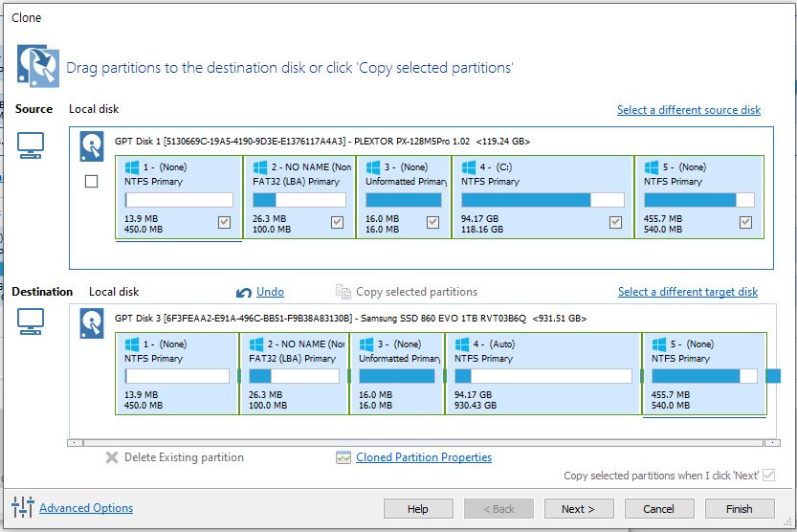Click the scrollbar left arrow
The height and width of the screenshot is (532, 797).
click(x=75, y=443)
